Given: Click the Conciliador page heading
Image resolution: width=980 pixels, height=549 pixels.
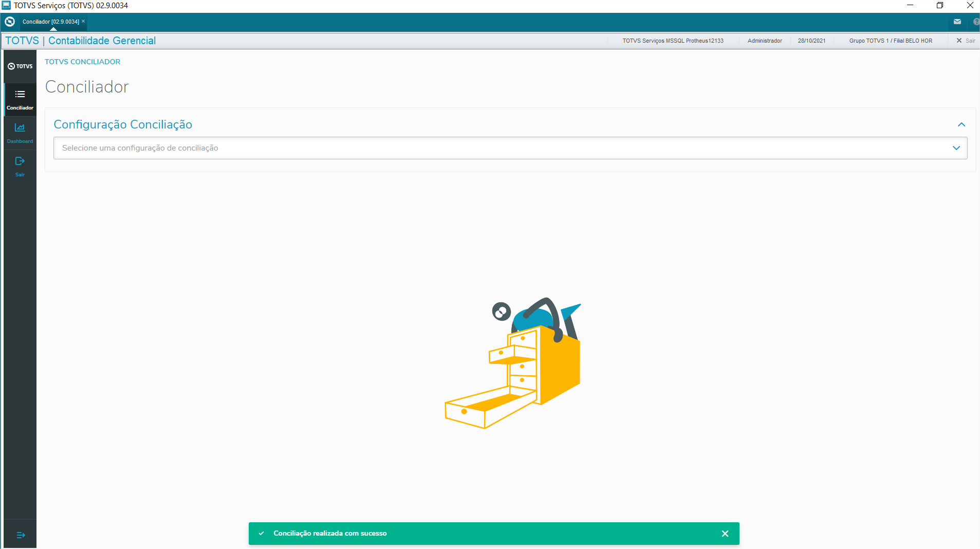Looking at the screenshot, I should [x=87, y=87].
